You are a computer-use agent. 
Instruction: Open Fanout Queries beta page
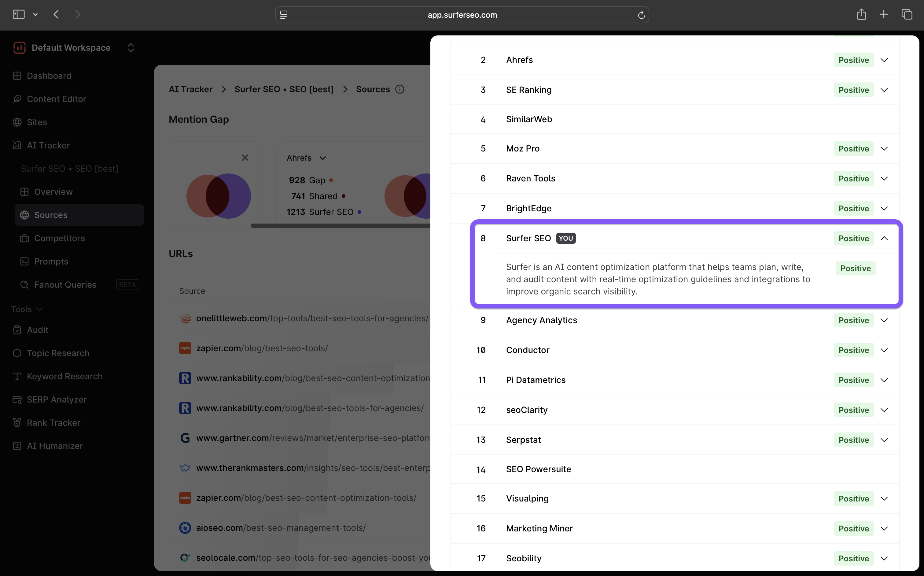click(x=65, y=285)
